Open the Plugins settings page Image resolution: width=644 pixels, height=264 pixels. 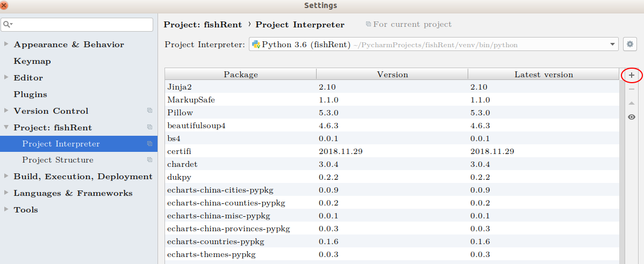[x=30, y=94]
